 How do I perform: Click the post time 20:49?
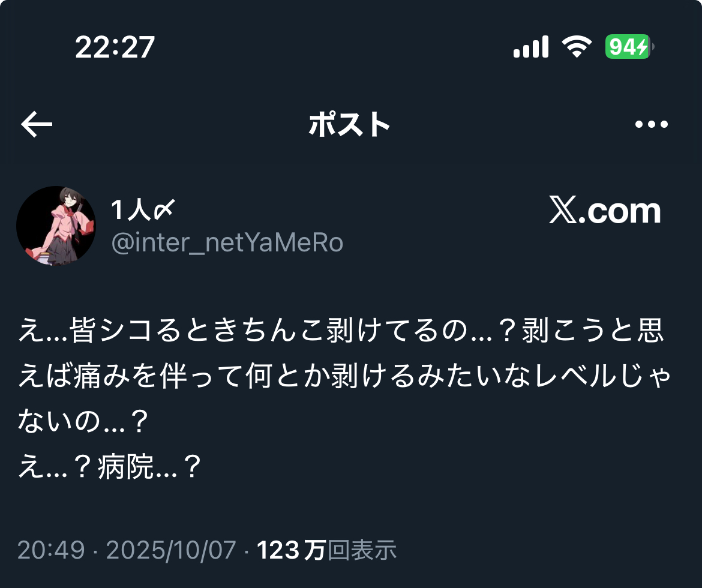click(51, 550)
